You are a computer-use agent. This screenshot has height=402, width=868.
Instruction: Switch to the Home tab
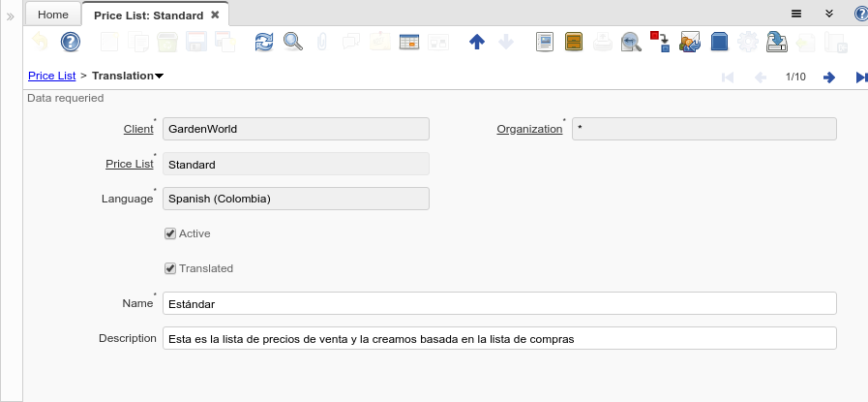pos(53,15)
